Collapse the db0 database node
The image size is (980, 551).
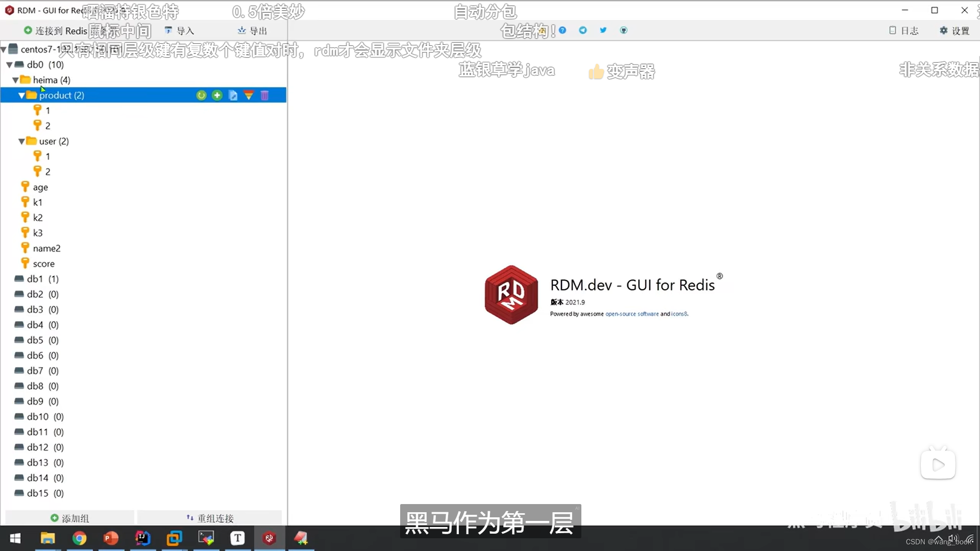tap(9, 64)
